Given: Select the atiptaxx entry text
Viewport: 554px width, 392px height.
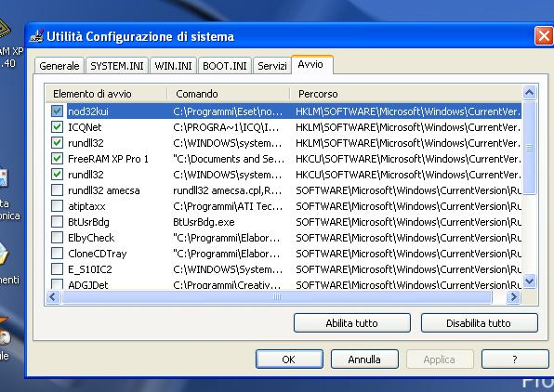Looking at the screenshot, I should coord(86,206).
